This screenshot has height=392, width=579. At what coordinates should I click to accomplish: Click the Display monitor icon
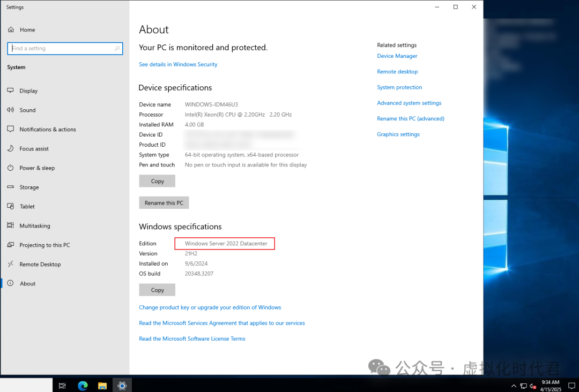click(10, 91)
